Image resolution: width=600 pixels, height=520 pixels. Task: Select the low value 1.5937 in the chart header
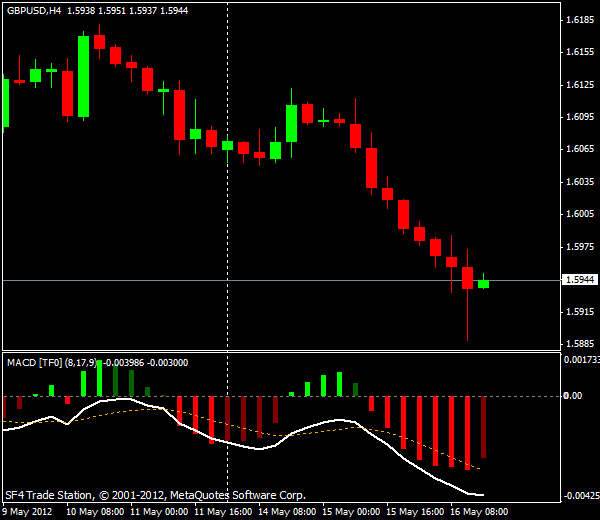click(x=143, y=11)
